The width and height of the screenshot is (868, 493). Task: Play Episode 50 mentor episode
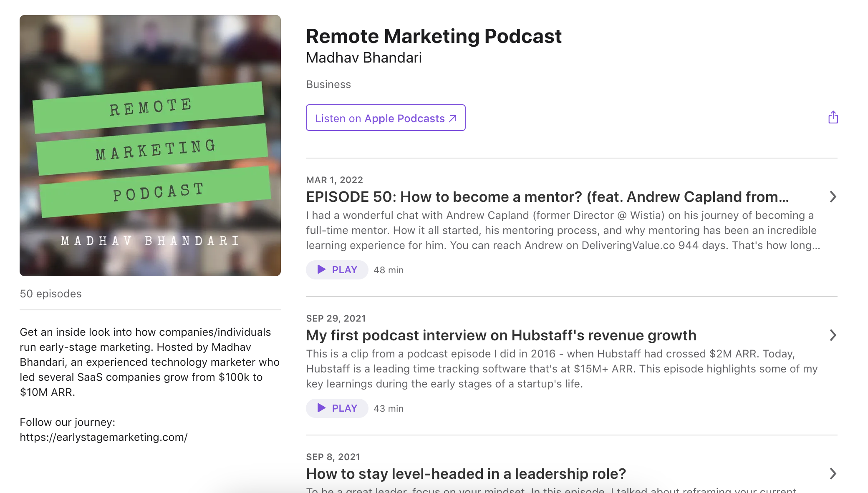coord(337,270)
